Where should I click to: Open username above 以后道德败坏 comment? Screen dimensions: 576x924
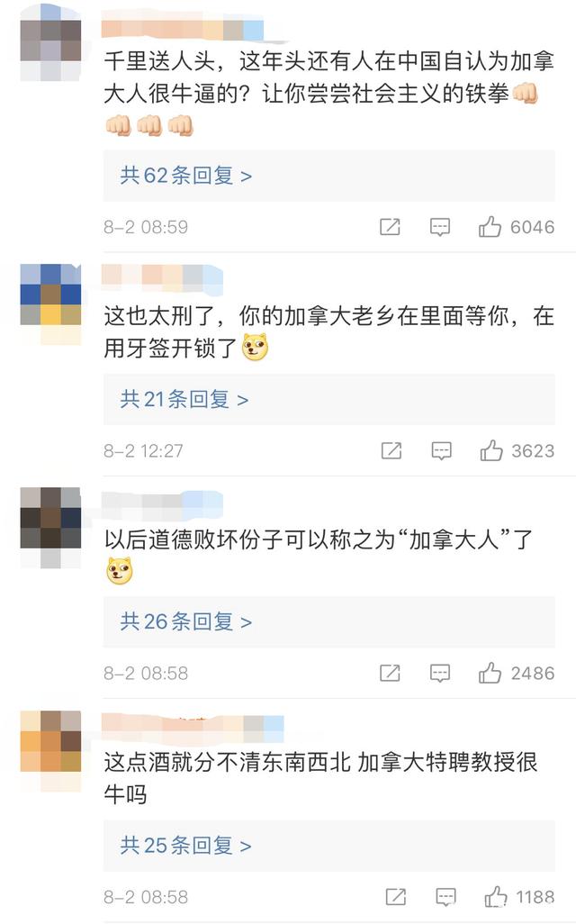163,503
